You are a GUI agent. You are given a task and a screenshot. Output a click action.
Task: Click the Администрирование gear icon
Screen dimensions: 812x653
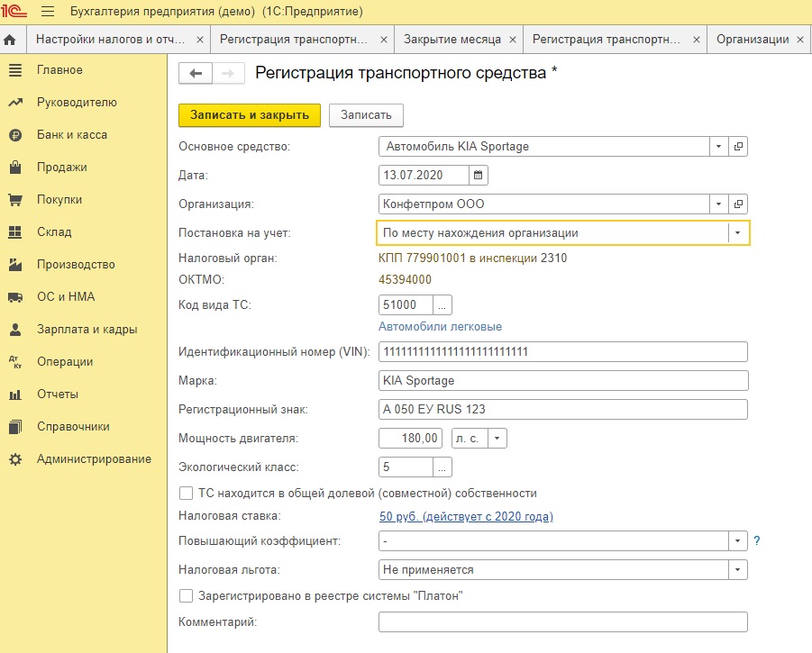(x=15, y=459)
